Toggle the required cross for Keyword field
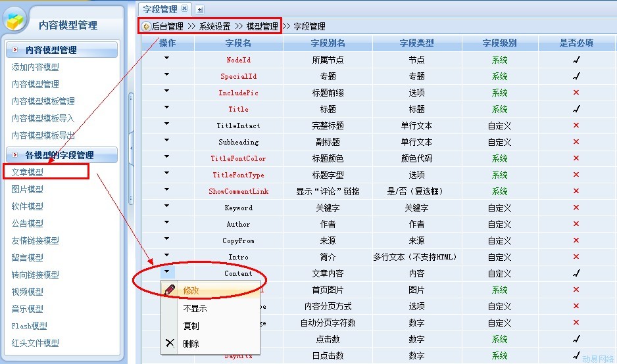Viewport: 617px width, 364px height. pyautogui.click(x=576, y=208)
